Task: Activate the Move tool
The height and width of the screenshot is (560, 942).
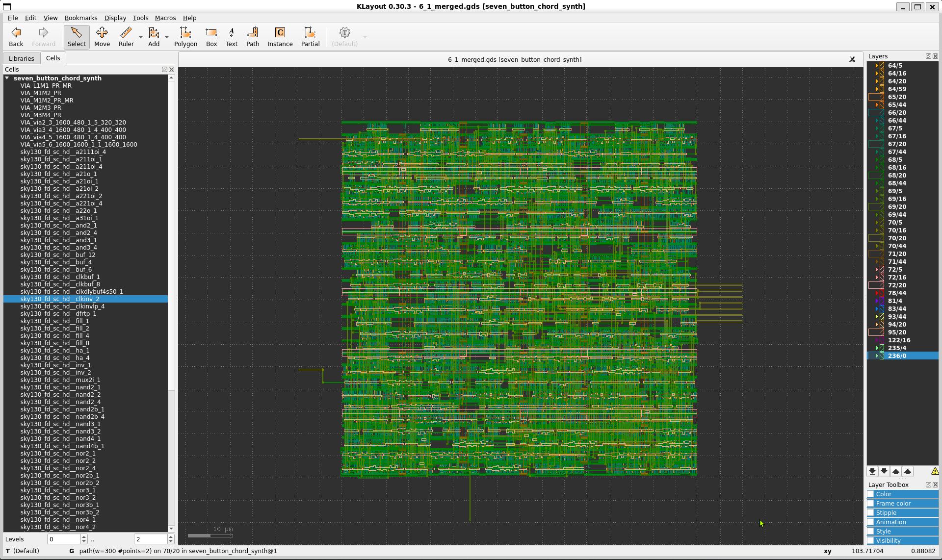Action: [x=102, y=37]
